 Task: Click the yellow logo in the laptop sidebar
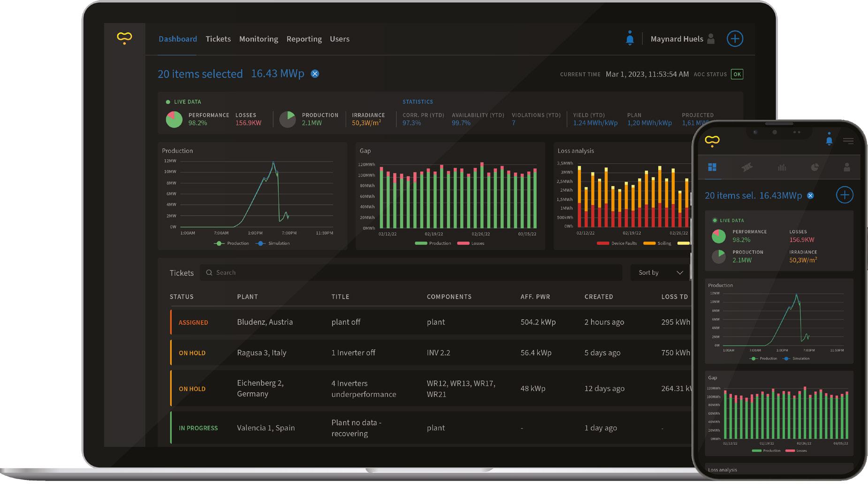(x=124, y=38)
